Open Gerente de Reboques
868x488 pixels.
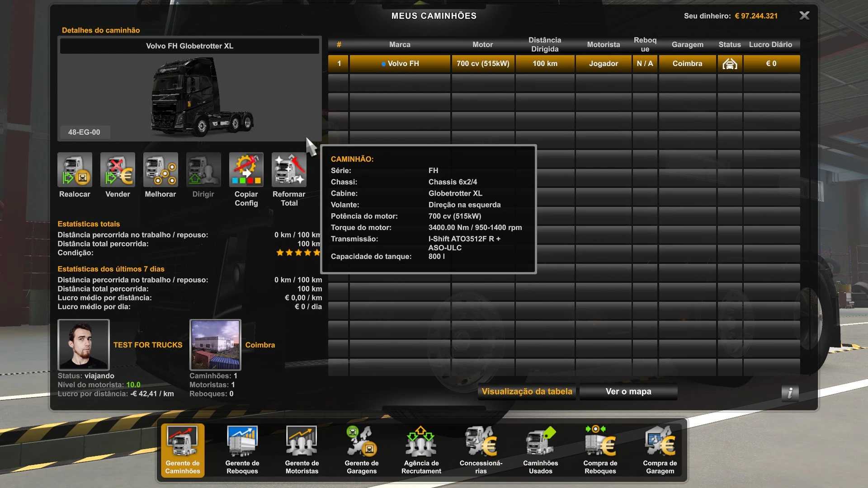pos(242,450)
